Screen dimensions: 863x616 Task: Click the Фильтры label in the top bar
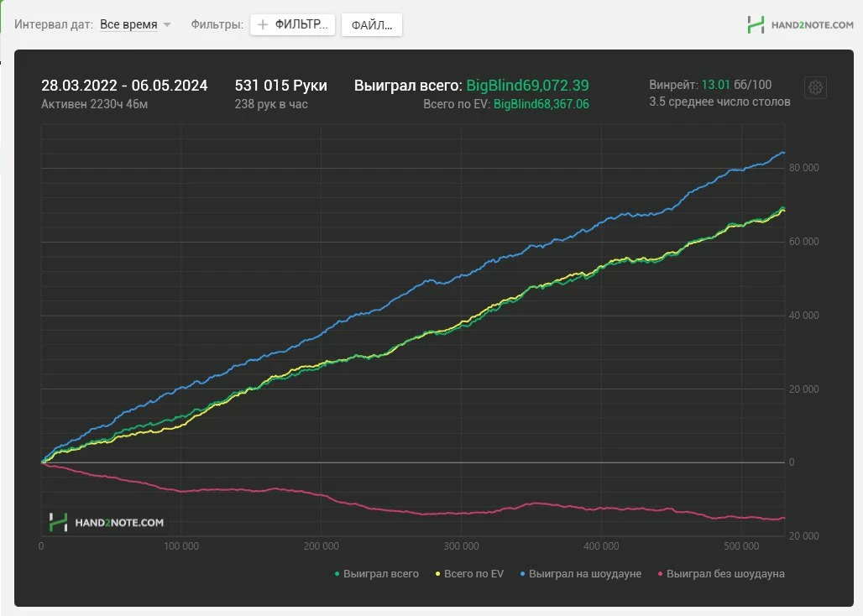tap(217, 25)
